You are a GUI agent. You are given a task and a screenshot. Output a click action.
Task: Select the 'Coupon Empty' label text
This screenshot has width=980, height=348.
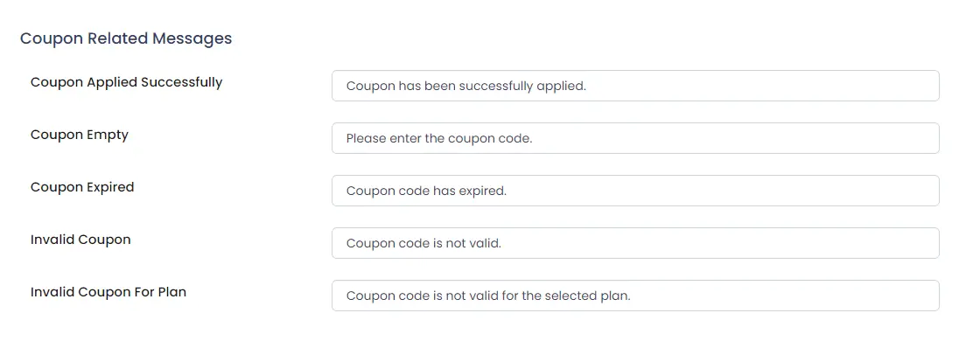tap(80, 135)
